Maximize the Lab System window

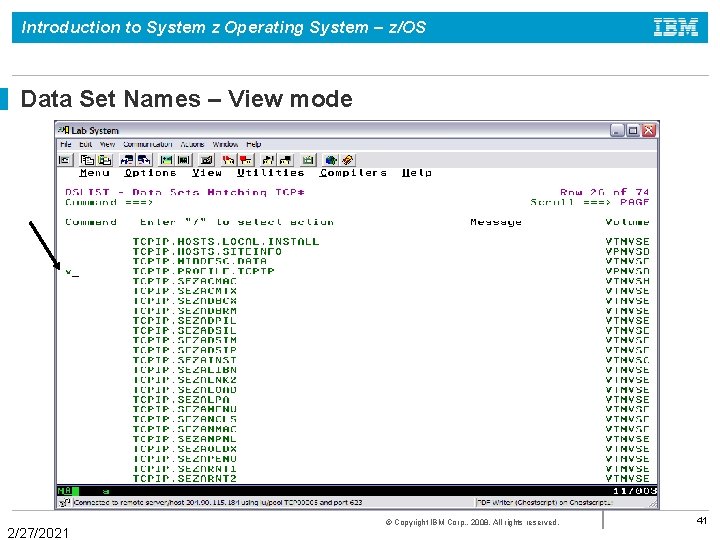tap(633, 130)
